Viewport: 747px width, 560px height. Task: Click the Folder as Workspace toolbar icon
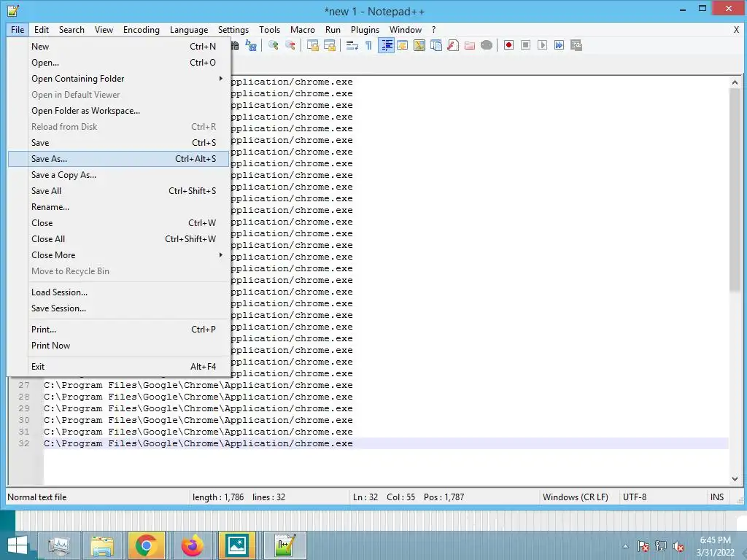click(470, 45)
